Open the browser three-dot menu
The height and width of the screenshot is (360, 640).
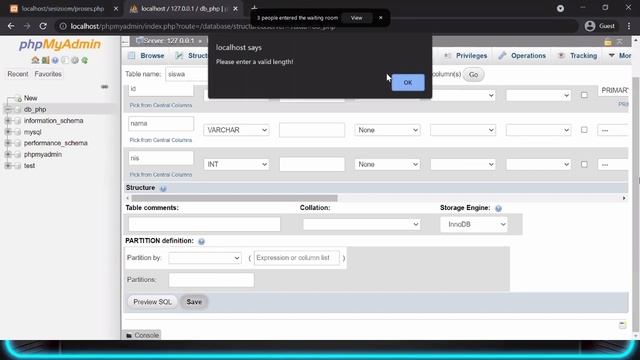(629, 26)
